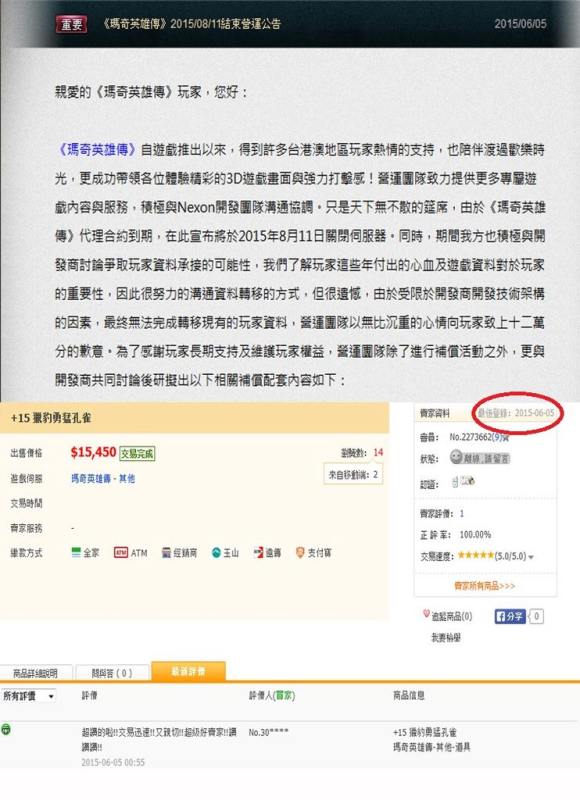Image resolution: width=580 pixels, height=800 pixels.
Task: Click the 商品信息 column header
Action: coord(409,695)
